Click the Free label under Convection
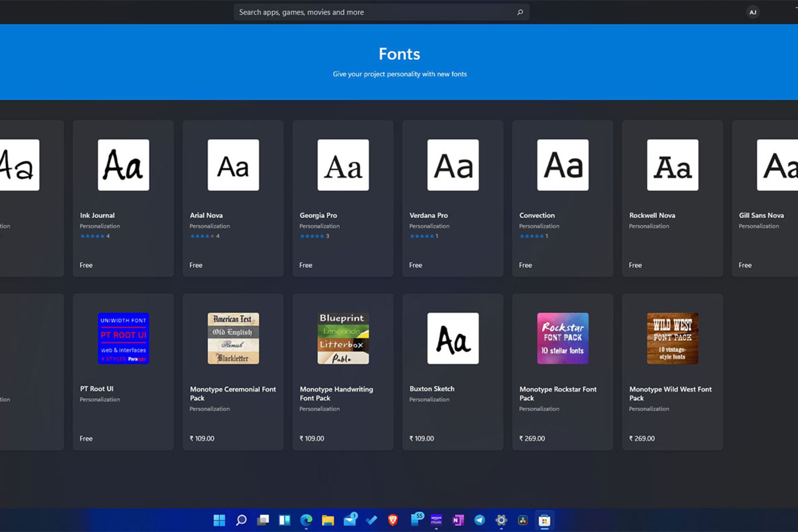This screenshot has width=798, height=532. [525, 265]
